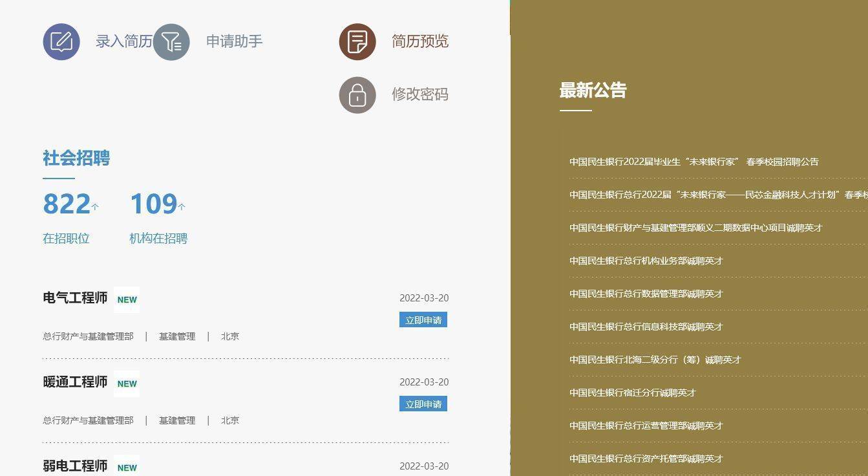The height and width of the screenshot is (476, 868).
Task: Click the 简历预览 document icon
Action: (x=357, y=42)
